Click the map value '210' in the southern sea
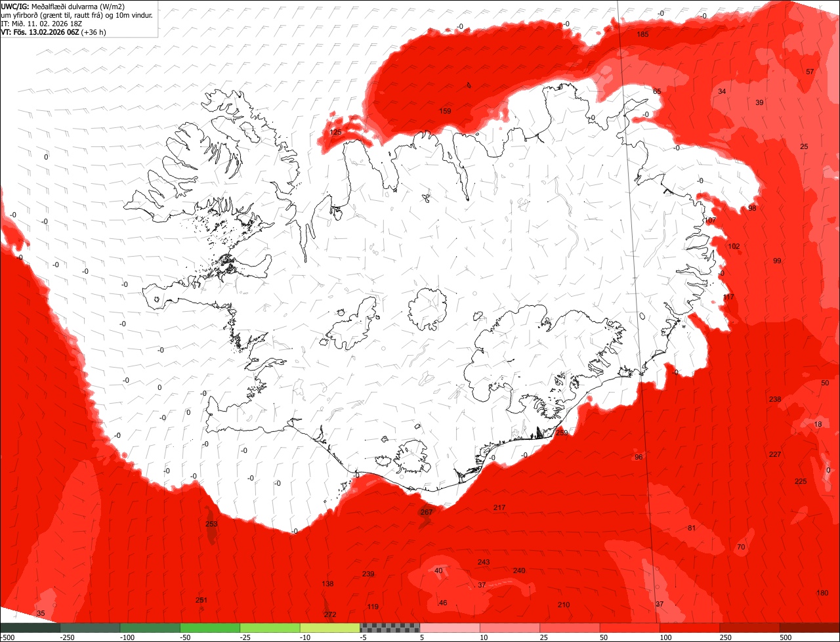Image resolution: width=840 pixels, height=642 pixels. [x=563, y=605]
